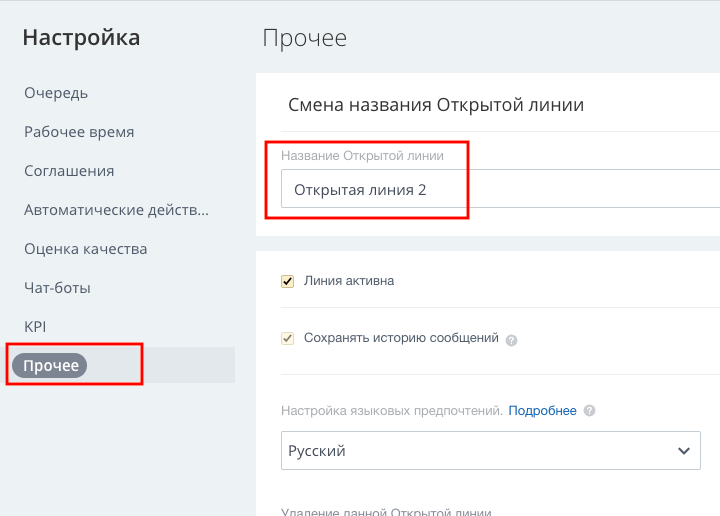This screenshot has width=720, height=516.
Task: Open the Русский language dropdown
Action: pyautogui.click(x=491, y=450)
